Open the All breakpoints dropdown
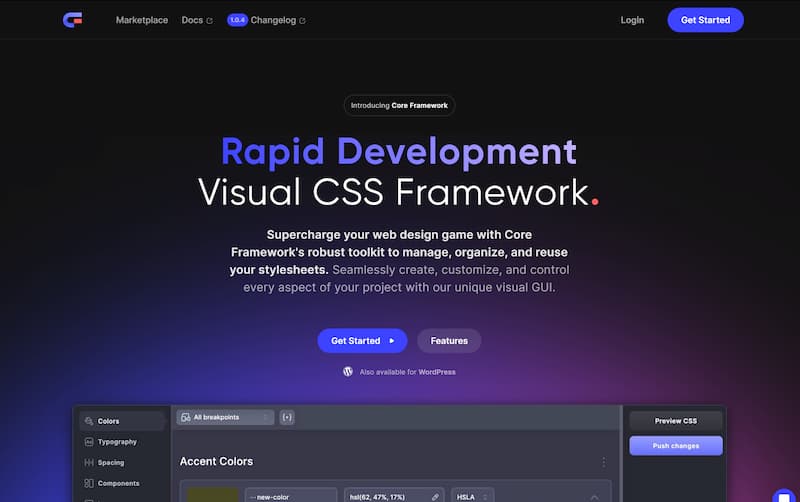Viewport: 800px width, 502px height. 224,417
